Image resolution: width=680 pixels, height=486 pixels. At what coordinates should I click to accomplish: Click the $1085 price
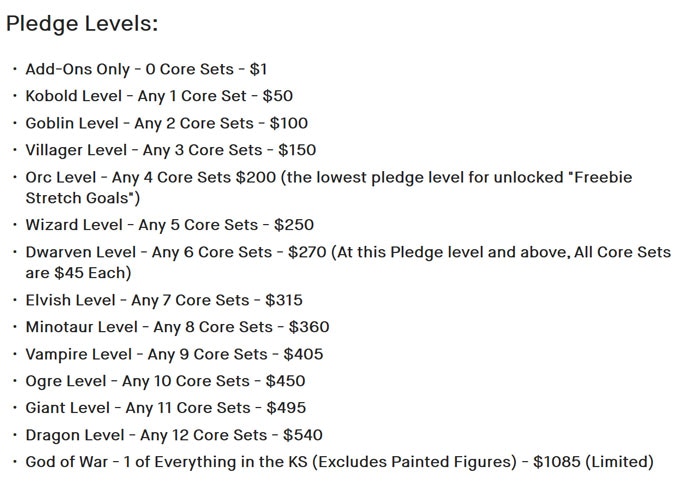(553, 462)
